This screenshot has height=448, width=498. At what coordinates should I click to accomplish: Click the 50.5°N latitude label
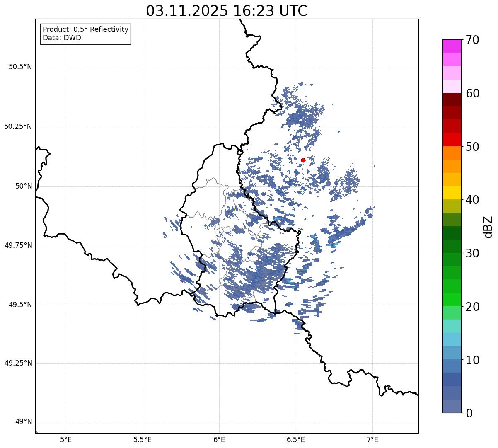[20, 67]
